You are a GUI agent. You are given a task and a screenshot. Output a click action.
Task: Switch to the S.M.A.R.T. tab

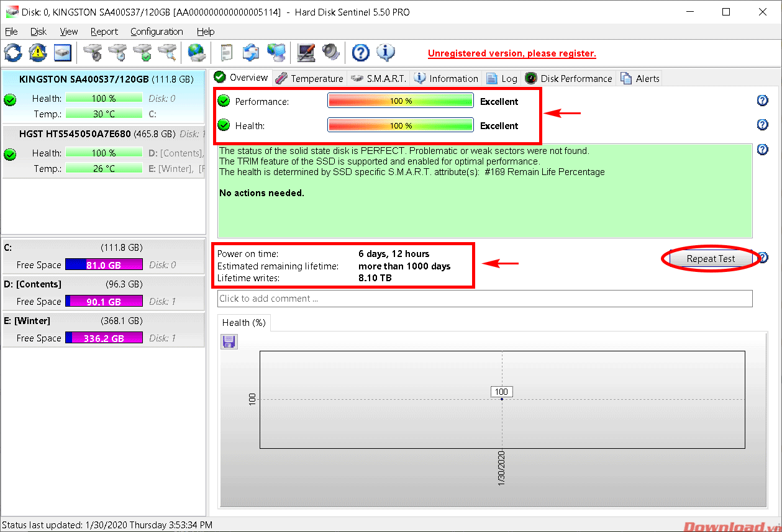click(378, 78)
